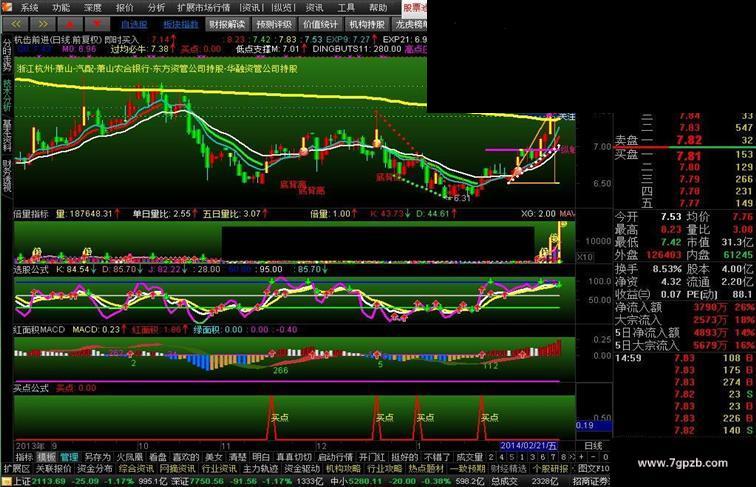Open the 资金驱动 tab
The width and height of the screenshot is (756, 487).
pyautogui.click(x=302, y=468)
